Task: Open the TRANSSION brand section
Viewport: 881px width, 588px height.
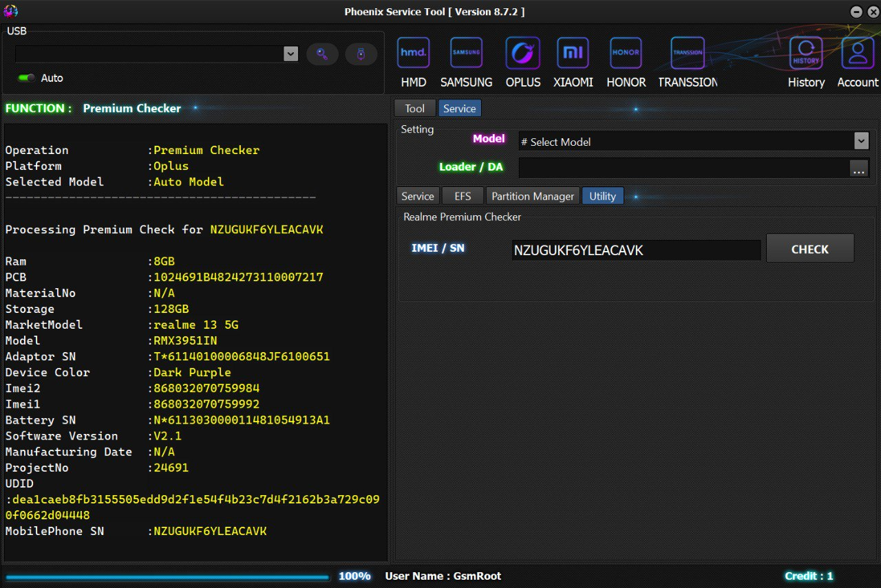Action: tap(688, 63)
